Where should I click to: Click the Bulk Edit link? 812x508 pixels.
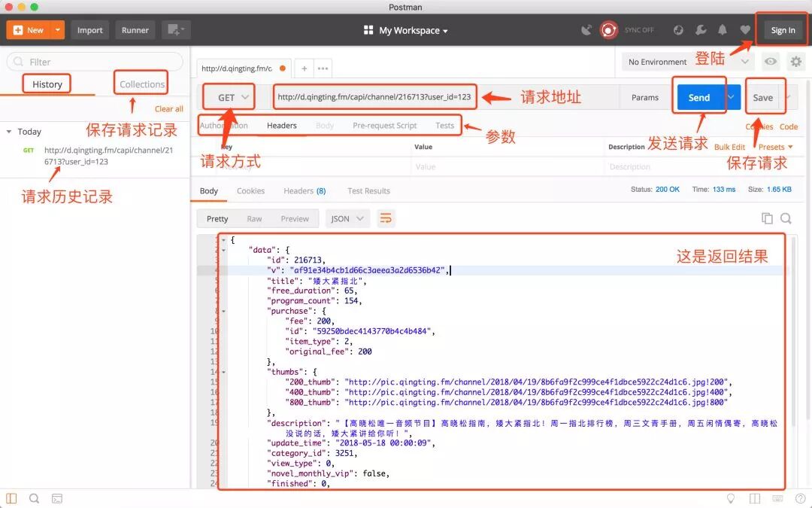(729, 148)
